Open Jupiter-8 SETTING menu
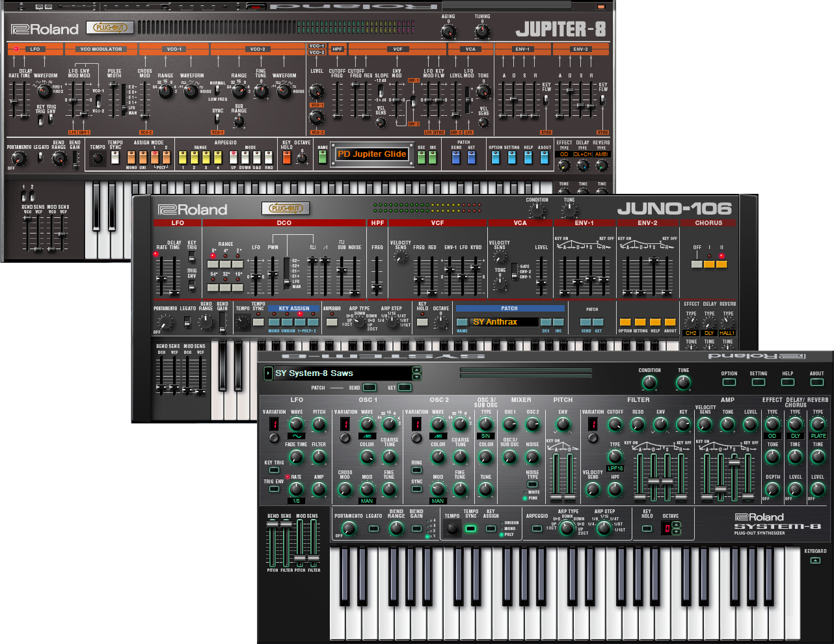 coord(512,157)
